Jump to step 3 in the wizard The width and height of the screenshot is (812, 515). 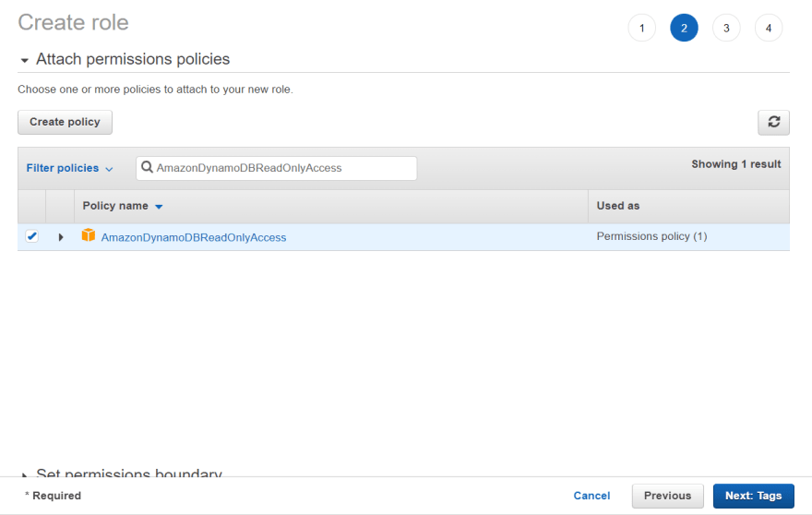pos(726,28)
